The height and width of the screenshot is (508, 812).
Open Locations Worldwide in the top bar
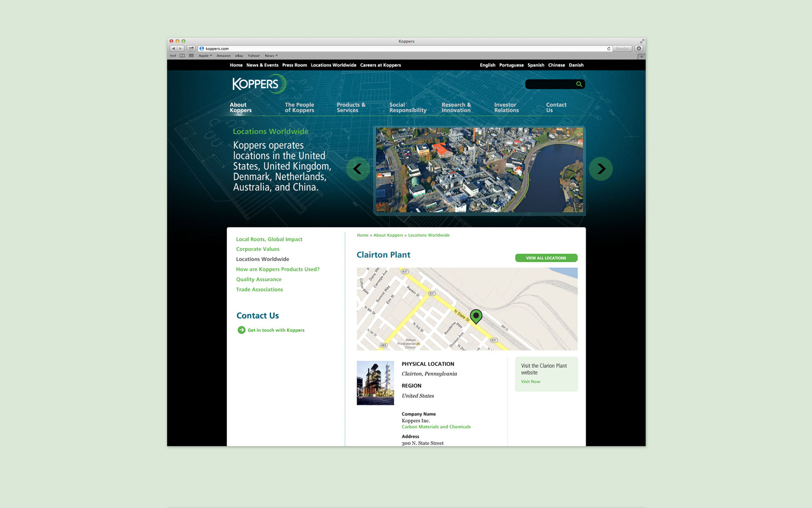333,65
